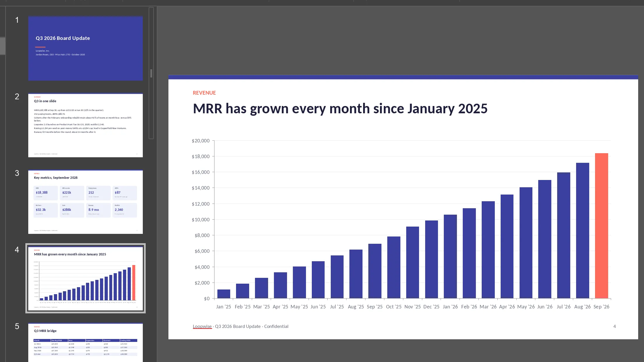644x362 pixels.
Task: Click slide number 3 in the panel
Action: [x=17, y=173]
